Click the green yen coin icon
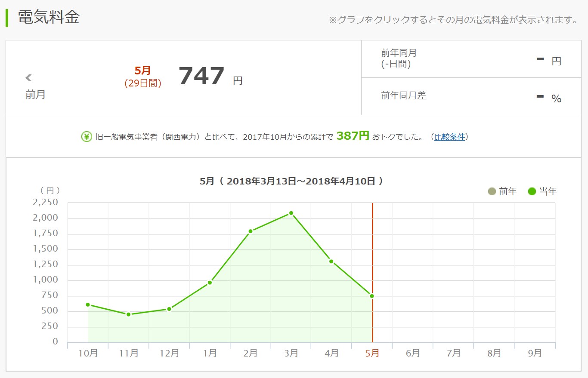This screenshot has height=378, width=588. click(x=87, y=137)
